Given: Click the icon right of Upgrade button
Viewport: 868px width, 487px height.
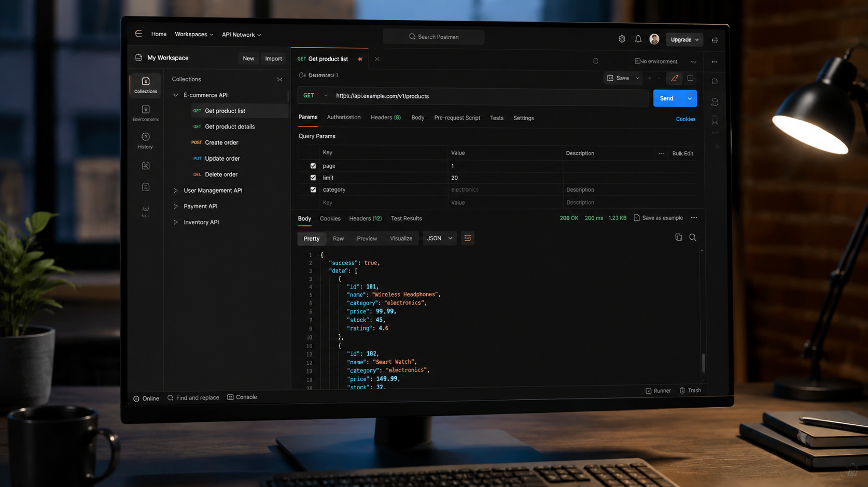Looking at the screenshot, I should pos(715,40).
